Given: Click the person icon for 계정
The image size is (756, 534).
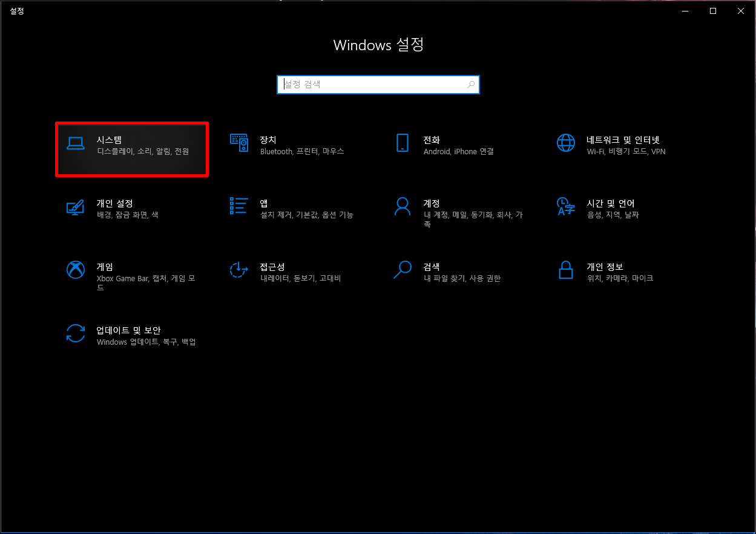Looking at the screenshot, I should [x=403, y=206].
